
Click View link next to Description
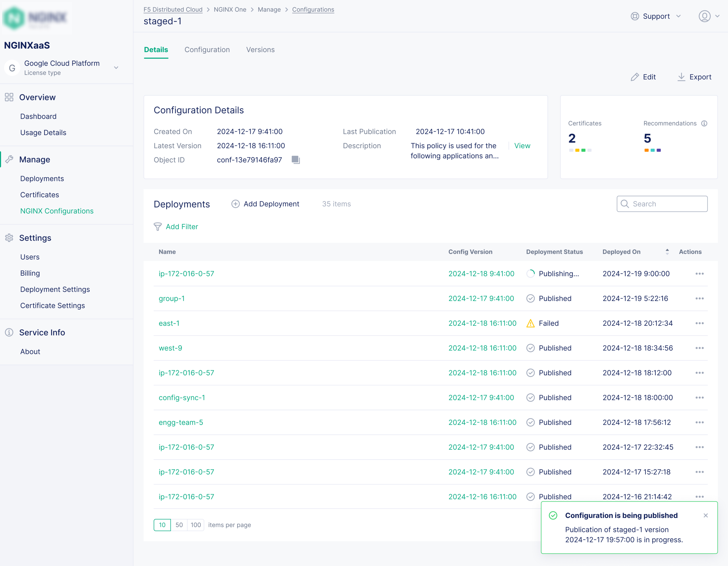point(522,146)
